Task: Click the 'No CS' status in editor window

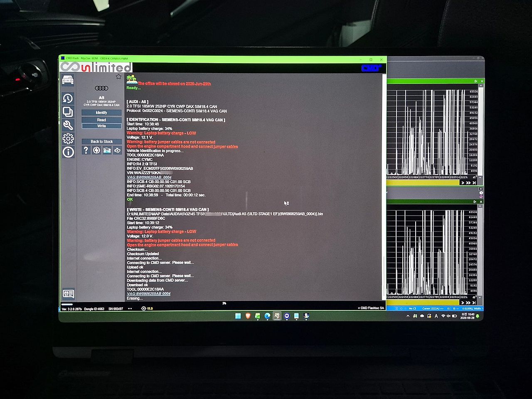Action: coord(412,308)
